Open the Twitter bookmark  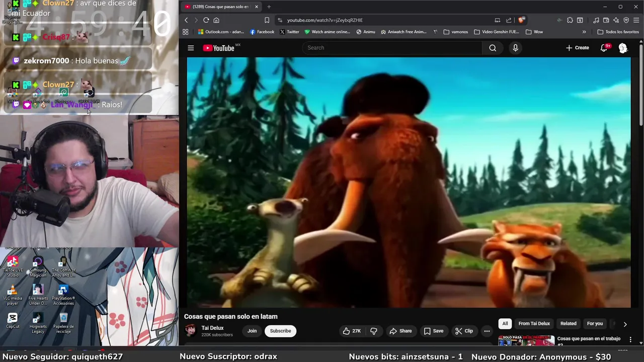pos(289,32)
